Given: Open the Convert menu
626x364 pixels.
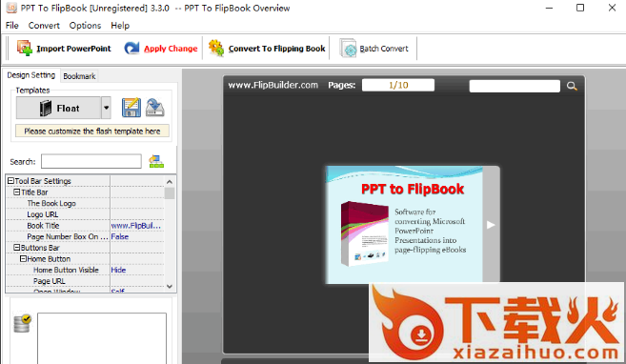Looking at the screenshot, I should [x=44, y=26].
